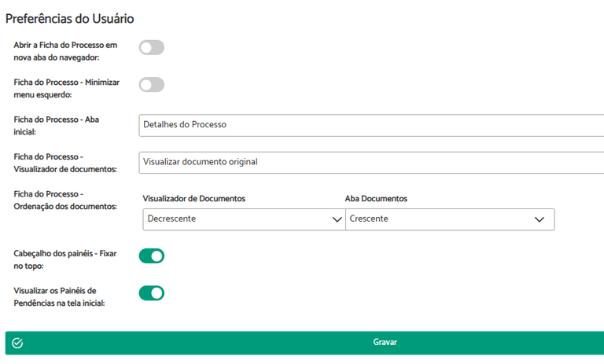Open the Aba inicial Detalhes do Processo selector

pos(371,125)
